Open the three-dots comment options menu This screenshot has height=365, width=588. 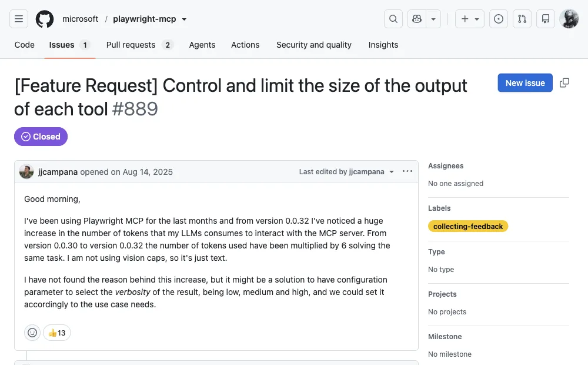(x=407, y=171)
